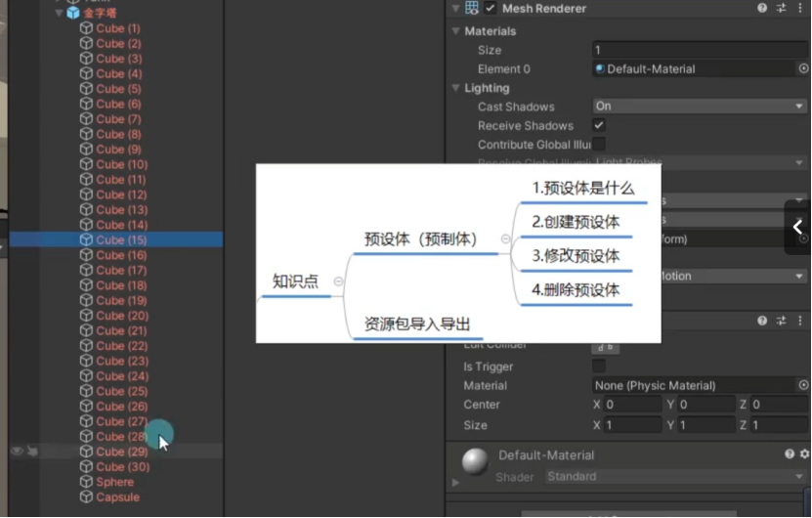This screenshot has height=518, width=812.
Task: Toggle picking hand icon on Cube (29) row
Action: click(32, 452)
